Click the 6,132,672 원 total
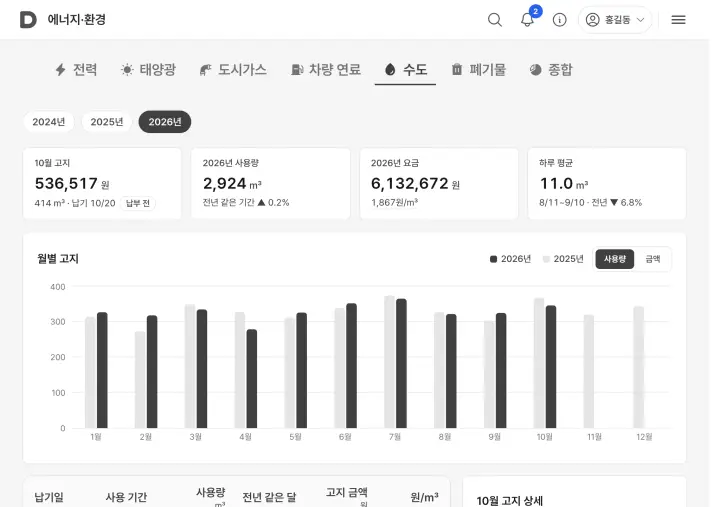 click(415, 184)
